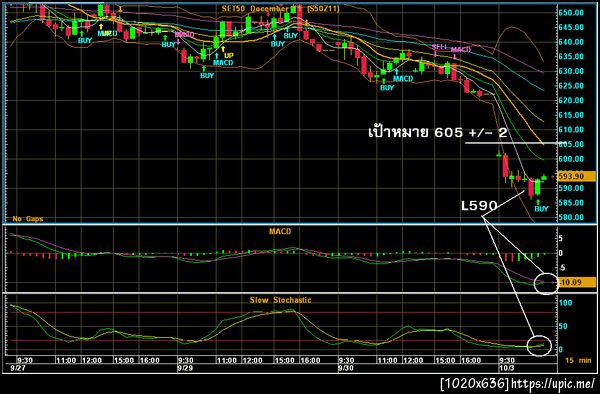Click the 9:30 time label above 10/3
The width and height of the screenshot is (600, 394).
[507, 360]
